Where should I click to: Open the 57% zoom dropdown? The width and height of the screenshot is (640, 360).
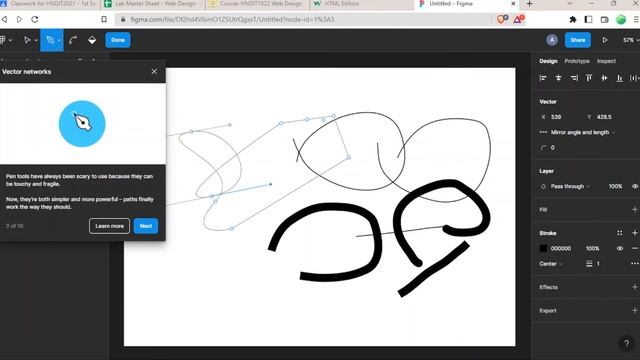click(630, 40)
